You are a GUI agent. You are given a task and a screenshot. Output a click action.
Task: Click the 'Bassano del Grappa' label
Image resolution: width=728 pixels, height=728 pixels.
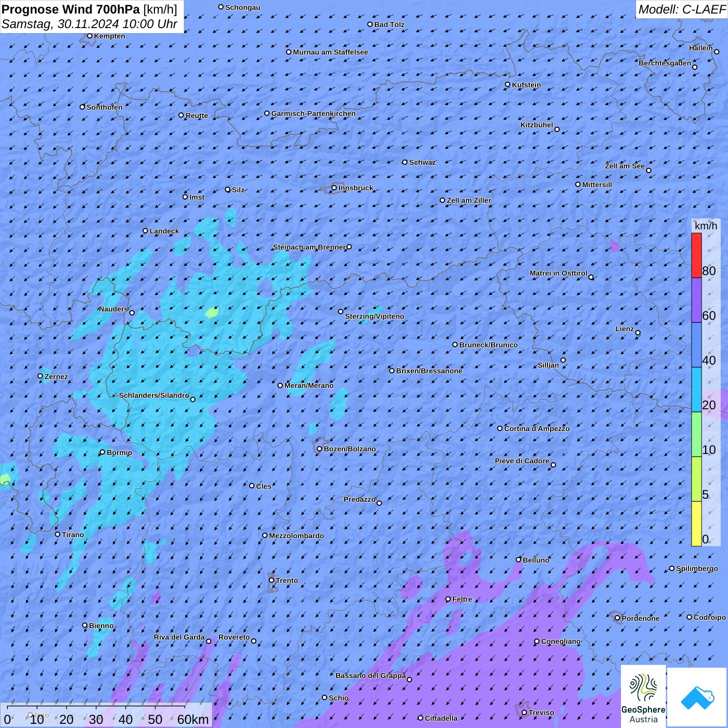point(371,675)
